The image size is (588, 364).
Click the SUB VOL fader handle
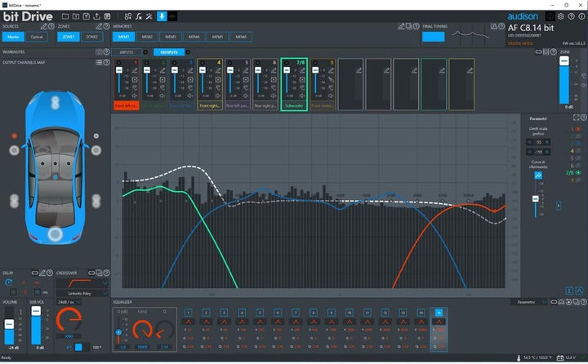coord(36,311)
